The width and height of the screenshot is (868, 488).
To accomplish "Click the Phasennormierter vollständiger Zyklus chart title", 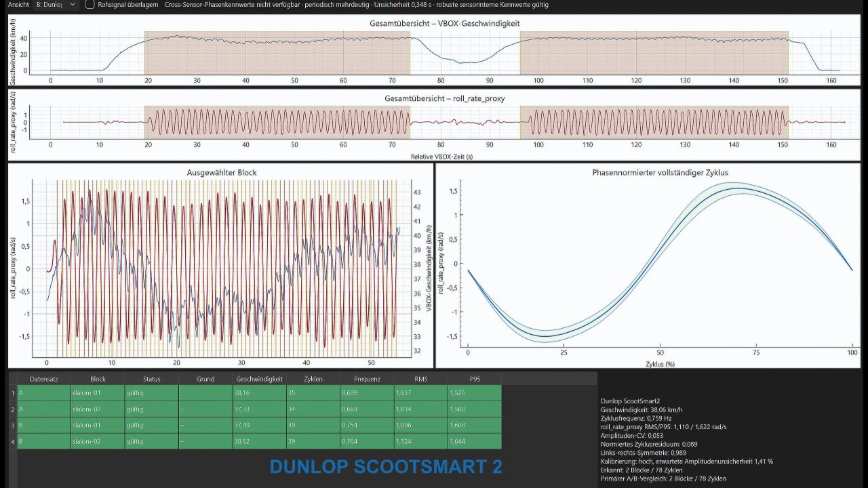I will (x=660, y=172).
